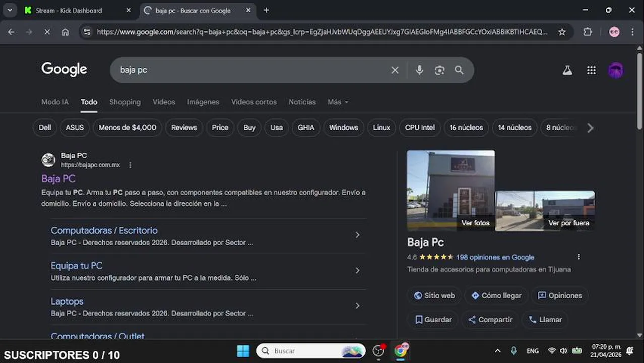Open 198 opiniones en Google link
Image resolution: width=644 pixels, height=363 pixels.
[x=495, y=257]
